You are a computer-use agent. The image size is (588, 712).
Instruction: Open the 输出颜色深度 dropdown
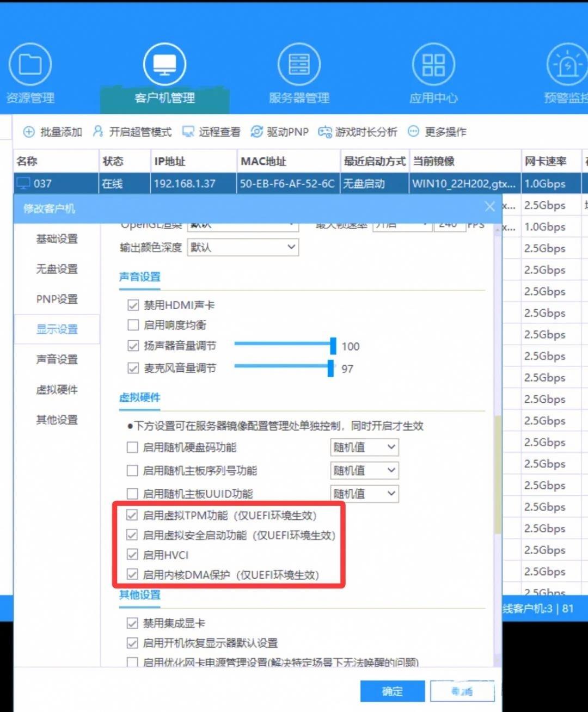tap(243, 247)
